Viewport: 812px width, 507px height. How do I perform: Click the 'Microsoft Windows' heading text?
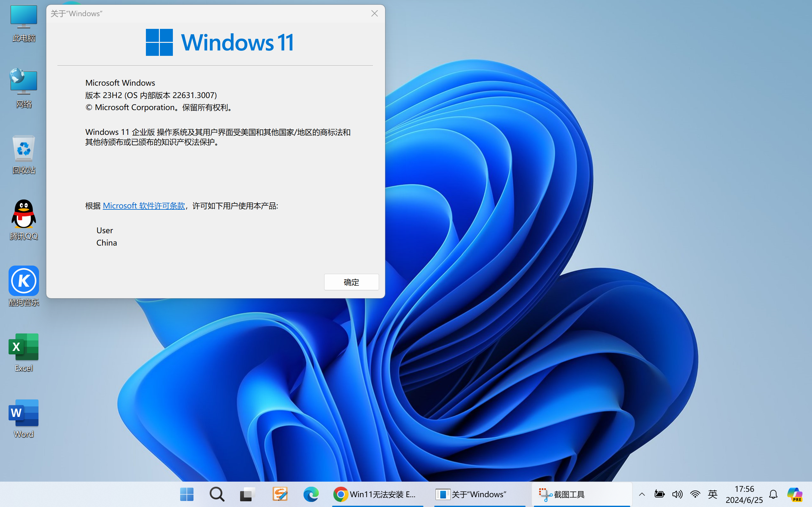coord(120,83)
